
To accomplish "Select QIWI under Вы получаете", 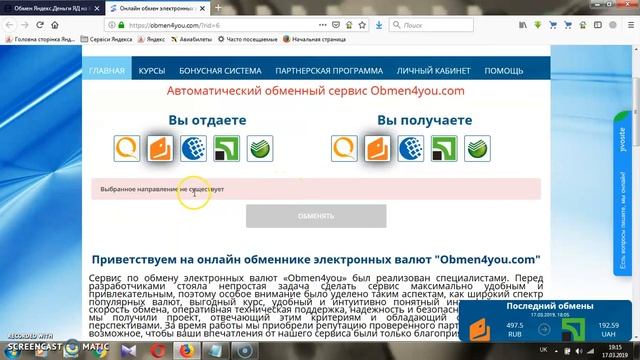I will [x=344, y=149].
